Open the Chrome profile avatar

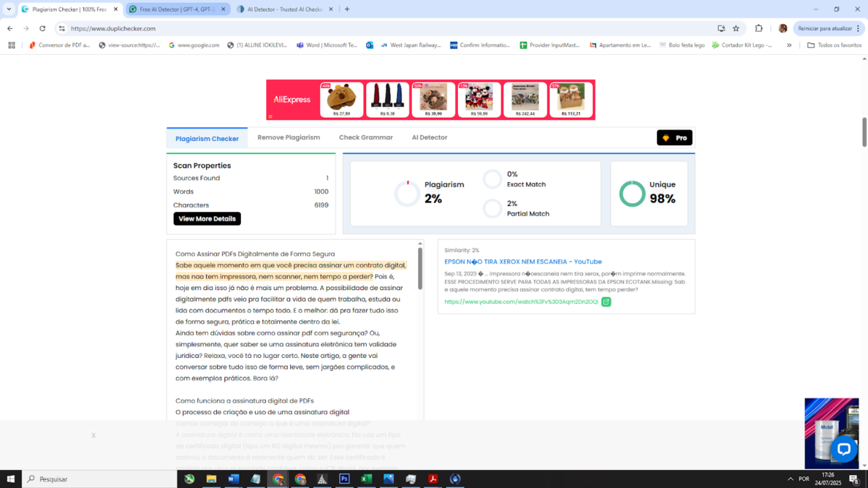coord(783,28)
